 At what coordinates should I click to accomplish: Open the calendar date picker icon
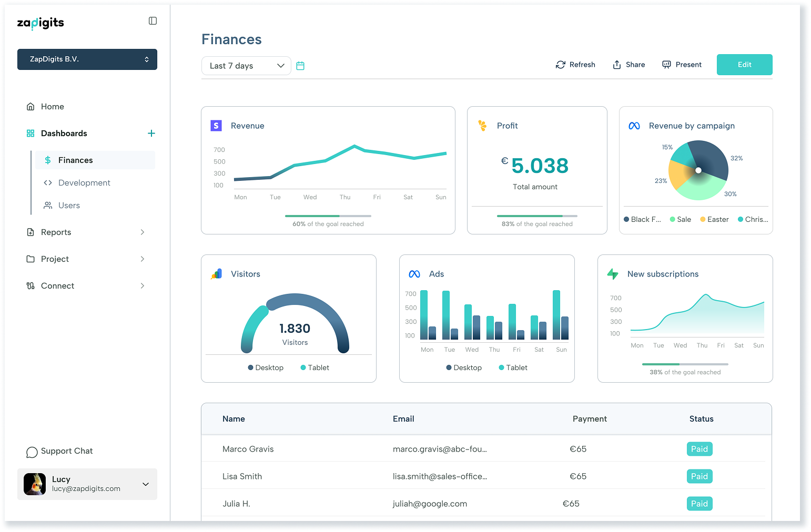(x=300, y=66)
